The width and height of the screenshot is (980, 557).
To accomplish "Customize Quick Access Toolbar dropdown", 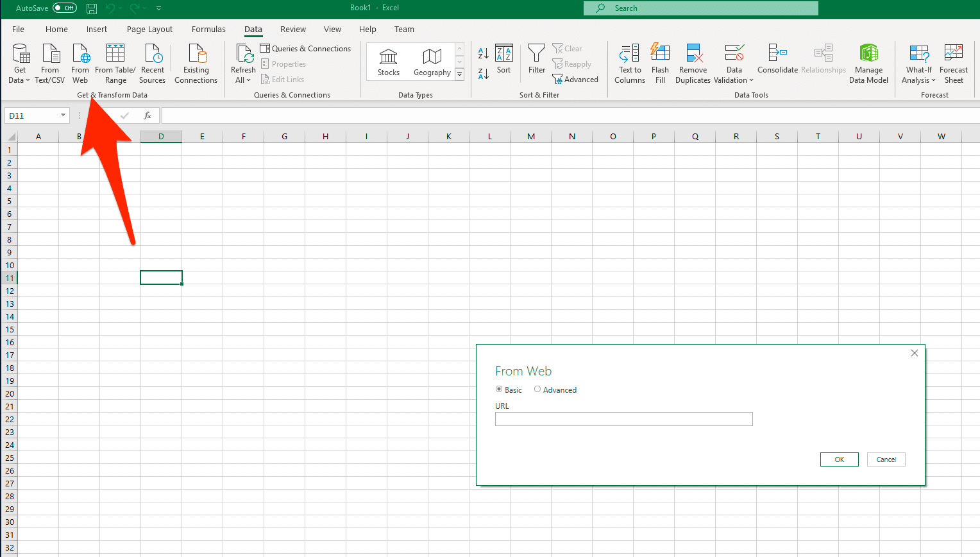I will tap(158, 8).
